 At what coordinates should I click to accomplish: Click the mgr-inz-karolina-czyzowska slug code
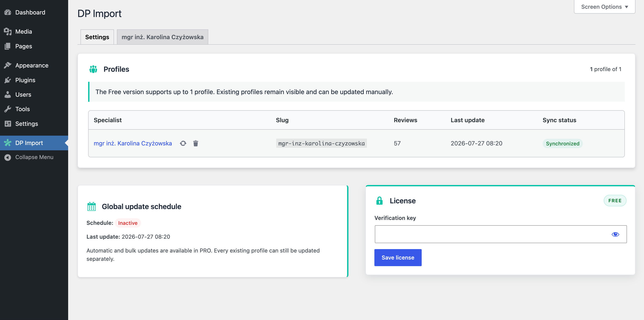pyautogui.click(x=321, y=143)
